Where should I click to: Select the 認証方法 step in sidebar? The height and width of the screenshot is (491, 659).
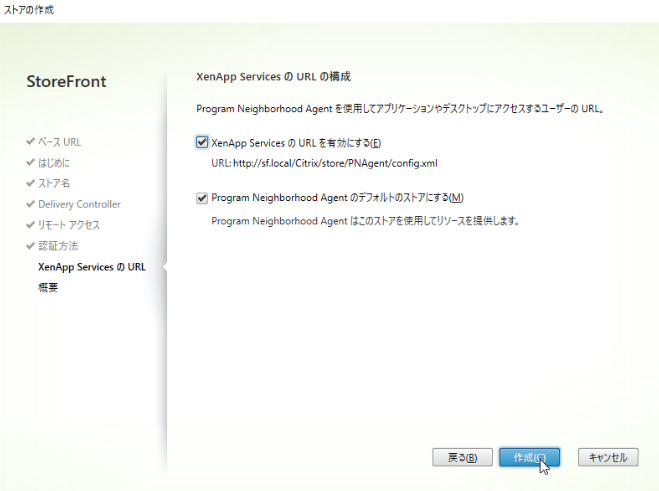pos(58,246)
